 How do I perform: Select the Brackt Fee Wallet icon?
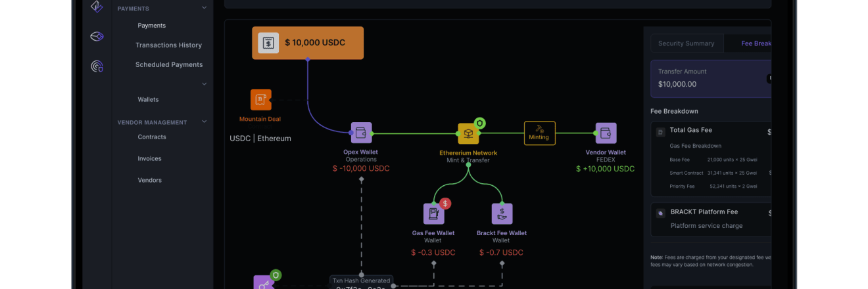(502, 213)
